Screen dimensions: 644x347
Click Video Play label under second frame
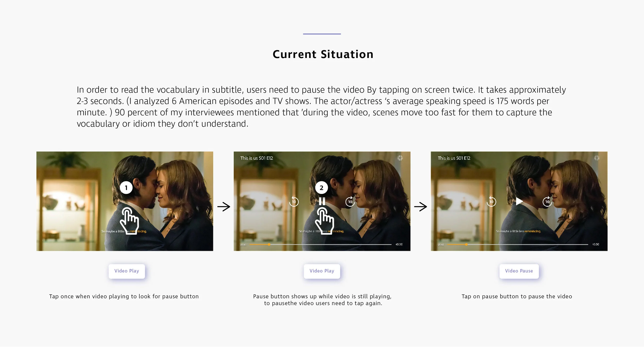322,271
